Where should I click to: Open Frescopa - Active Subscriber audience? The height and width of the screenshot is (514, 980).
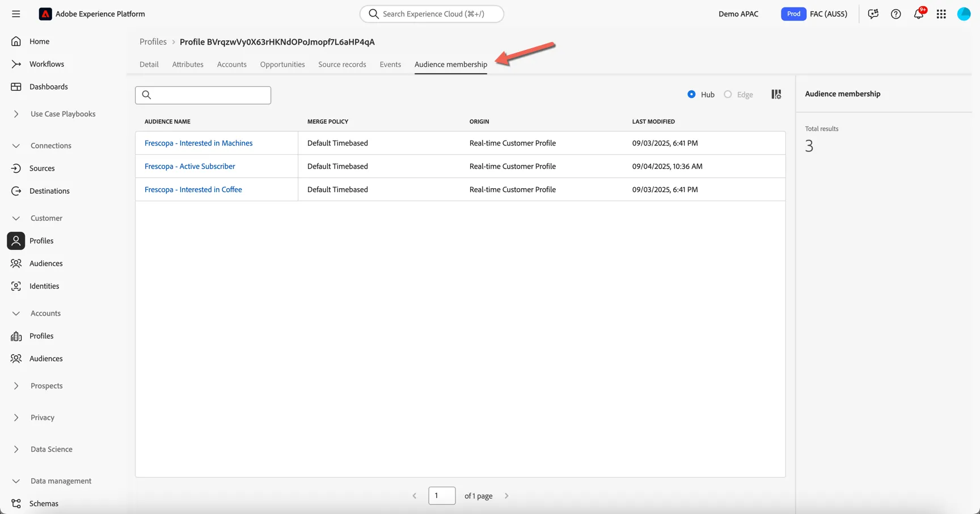pos(190,167)
